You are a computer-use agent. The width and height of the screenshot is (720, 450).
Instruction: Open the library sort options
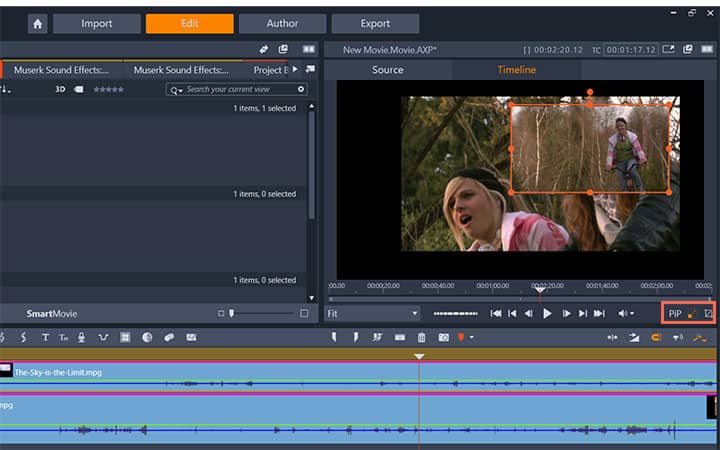pyautogui.click(x=6, y=90)
